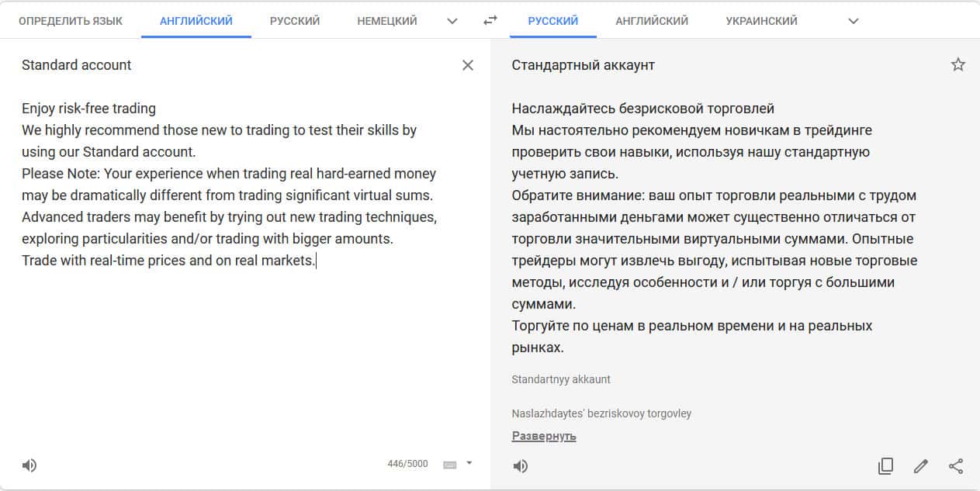Swap source and target languages
The height and width of the screenshot is (491, 980).
click(x=490, y=21)
